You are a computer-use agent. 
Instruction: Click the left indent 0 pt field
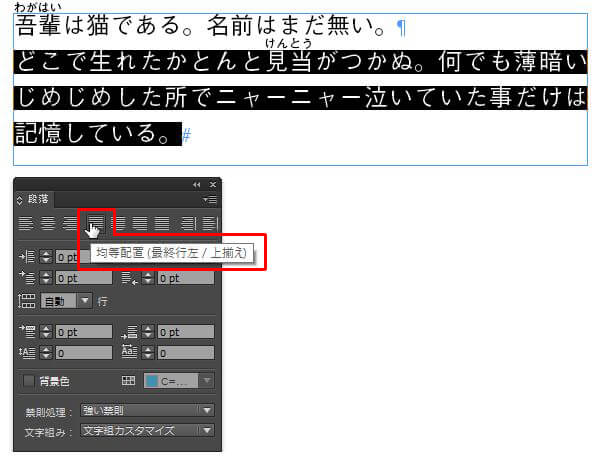pyautogui.click(x=84, y=257)
